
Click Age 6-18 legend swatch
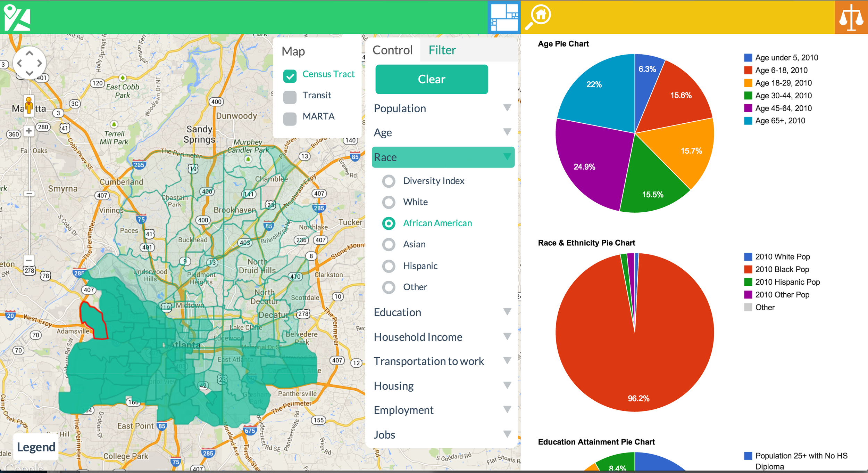pyautogui.click(x=748, y=70)
